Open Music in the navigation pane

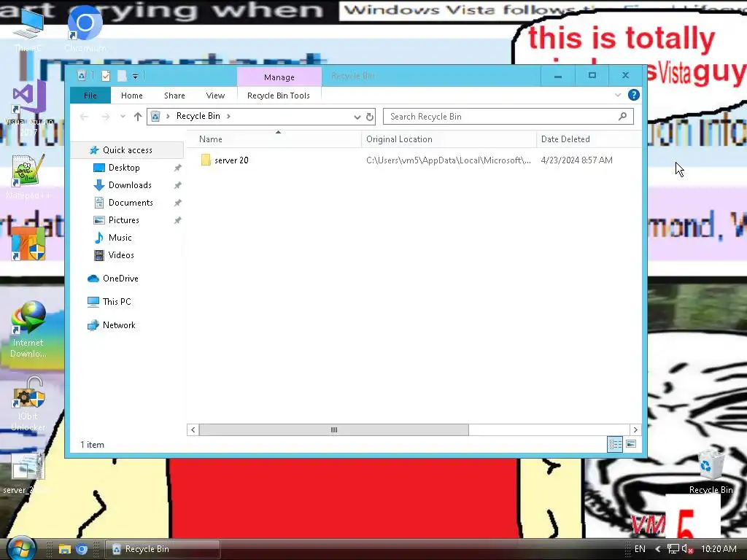click(x=120, y=238)
